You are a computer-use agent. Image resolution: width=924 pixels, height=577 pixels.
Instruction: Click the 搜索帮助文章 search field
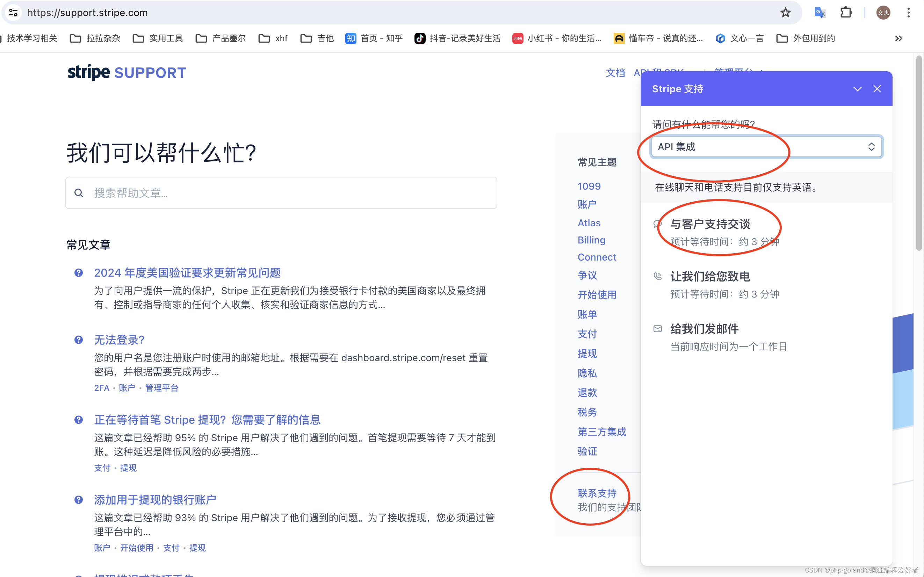[281, 193]
